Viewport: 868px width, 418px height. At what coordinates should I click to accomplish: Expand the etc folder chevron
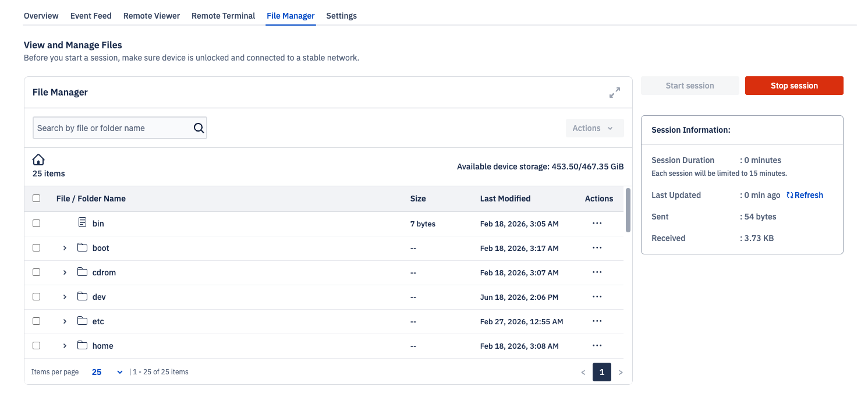pos(65,321)
